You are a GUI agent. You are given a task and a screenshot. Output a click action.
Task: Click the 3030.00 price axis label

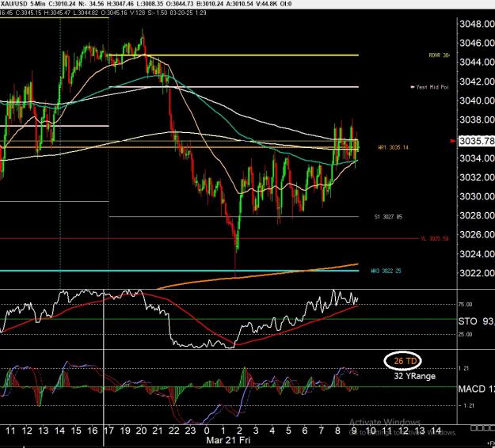pyautogui.click(x=477, y=196)
